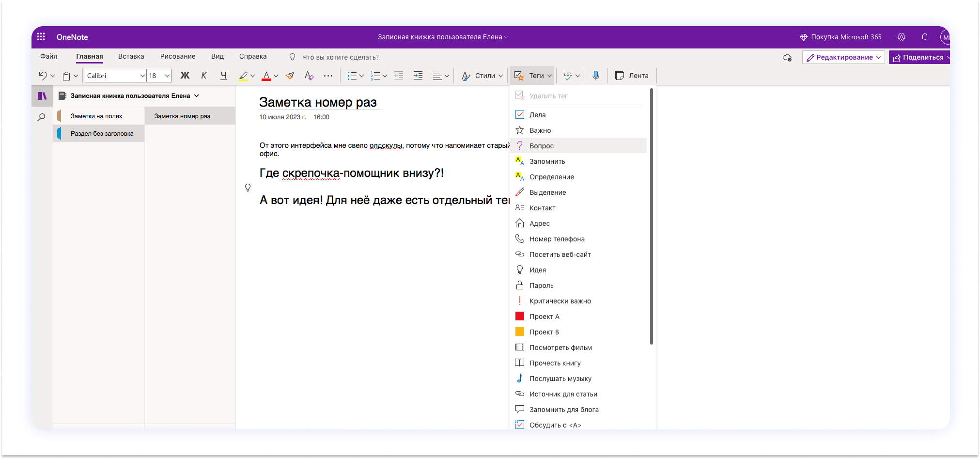This screenshot has height=459, width=980.
Task: Apply underline formatting (Ч)
Action: click(x=223, y=76)
